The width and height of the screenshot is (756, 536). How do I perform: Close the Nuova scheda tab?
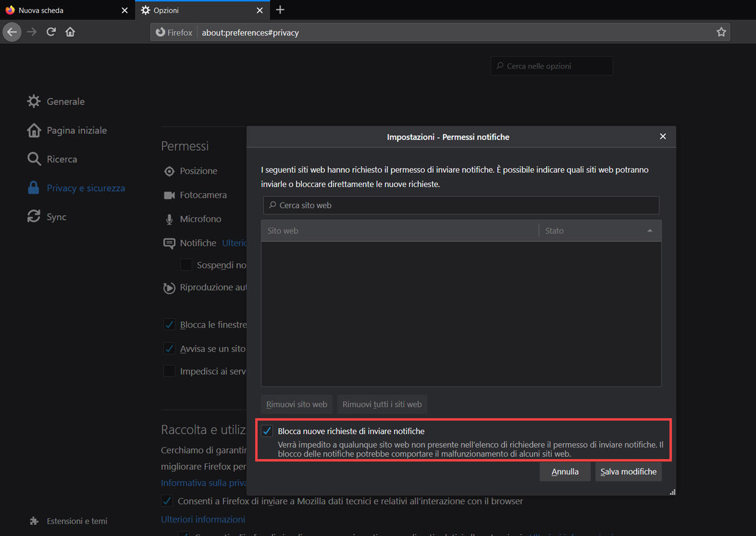125,10
